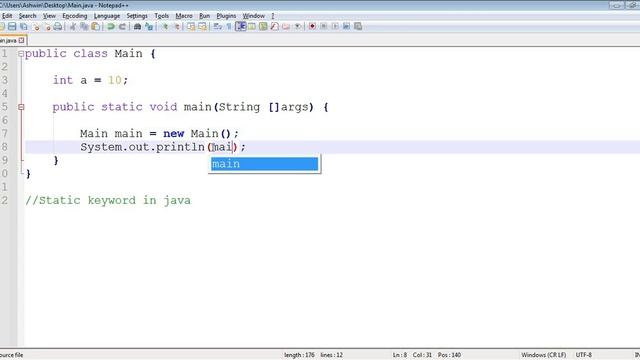Open the Run menu
The width and height of the screenshot is (640, 360).
pos(204,16)
